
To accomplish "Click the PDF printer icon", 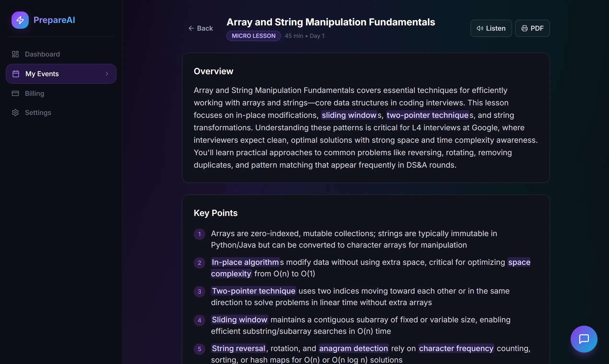I will [x=524, y=28].
